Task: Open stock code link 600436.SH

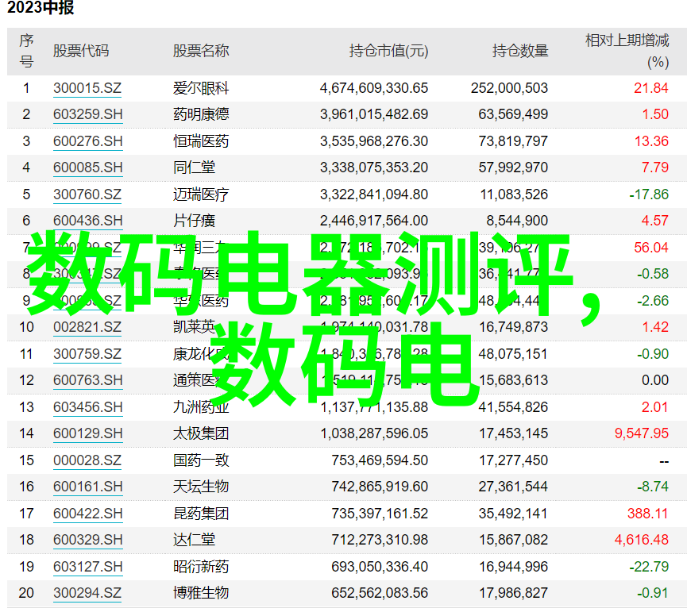Action: point(87,221)
